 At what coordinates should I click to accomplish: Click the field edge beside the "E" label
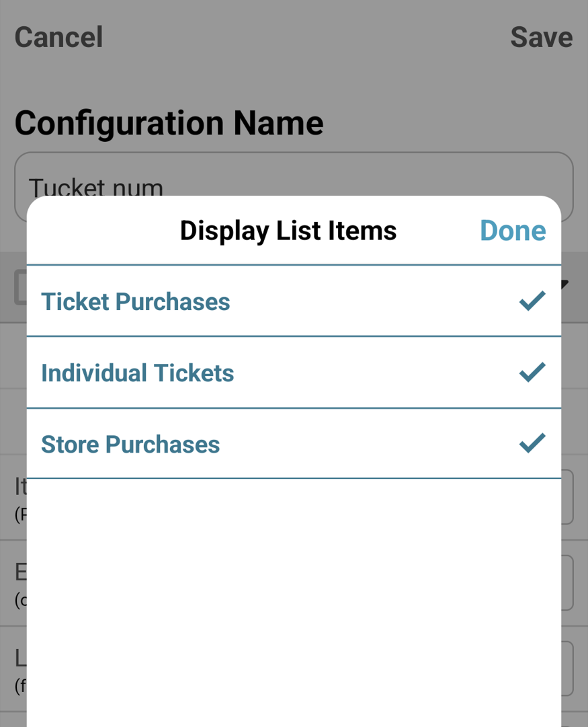(568, 583)
